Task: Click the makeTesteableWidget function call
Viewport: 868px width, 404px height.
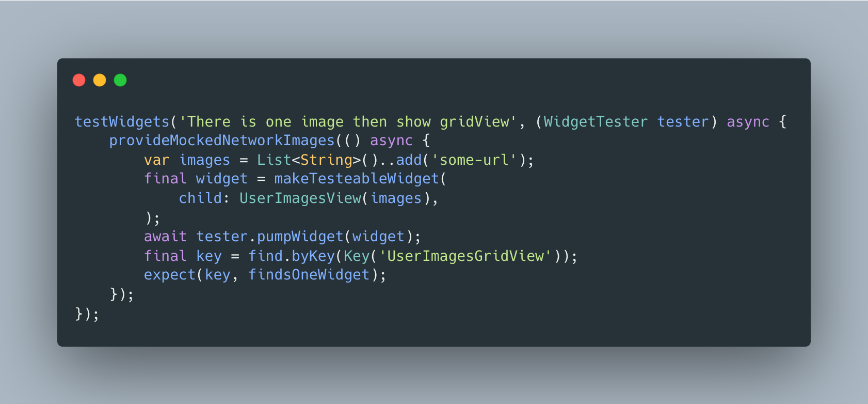Action: (357, 179)
